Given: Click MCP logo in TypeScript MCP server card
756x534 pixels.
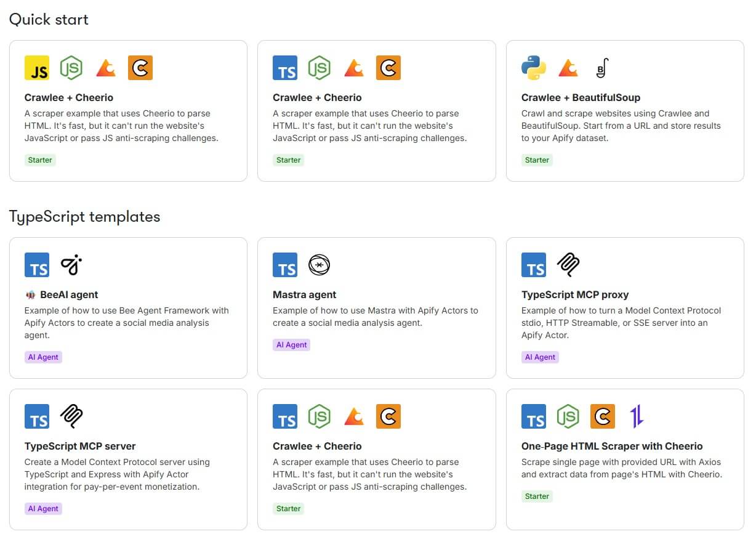Looking at the screenshot, I should point(71,416).
